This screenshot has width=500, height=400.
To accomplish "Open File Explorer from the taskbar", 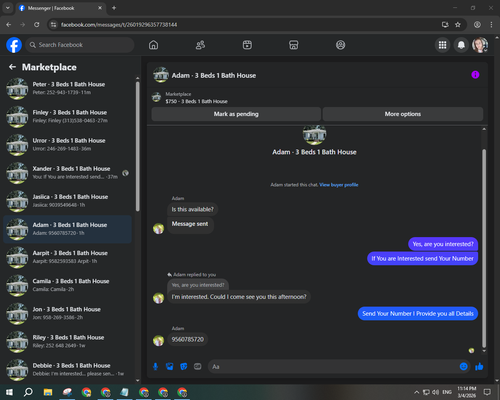I will click(x=48, y=392).
